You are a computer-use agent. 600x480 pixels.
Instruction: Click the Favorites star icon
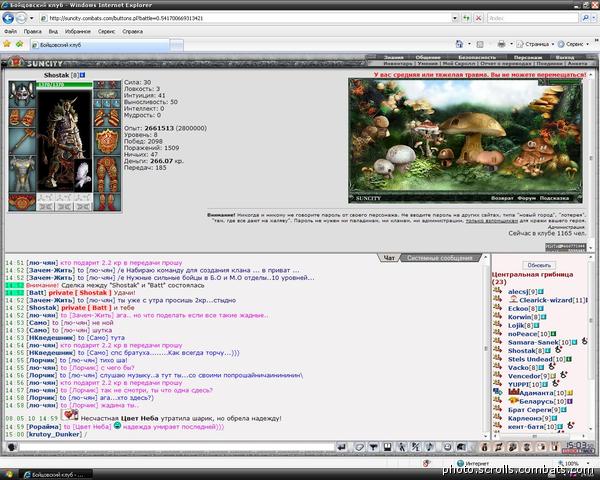(x=7, y=44)
